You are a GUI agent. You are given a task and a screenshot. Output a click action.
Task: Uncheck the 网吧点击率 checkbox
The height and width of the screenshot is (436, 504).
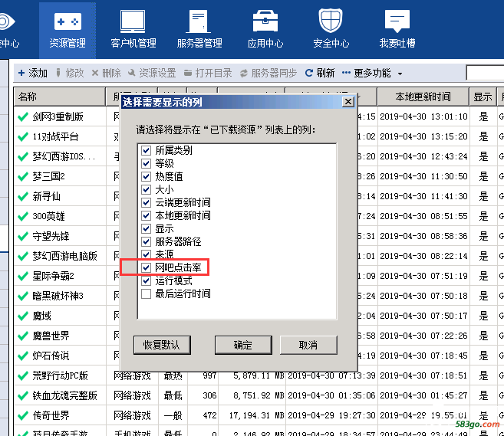click(147, 267)
